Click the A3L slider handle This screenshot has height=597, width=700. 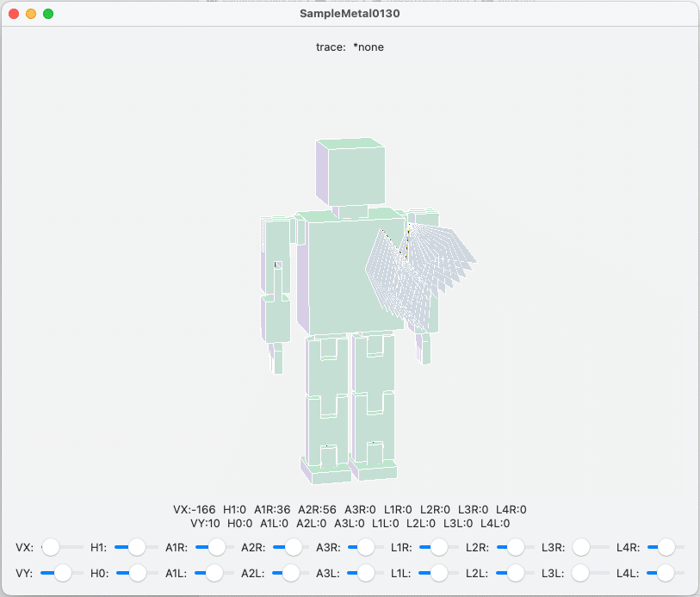(x=366, y=572)
